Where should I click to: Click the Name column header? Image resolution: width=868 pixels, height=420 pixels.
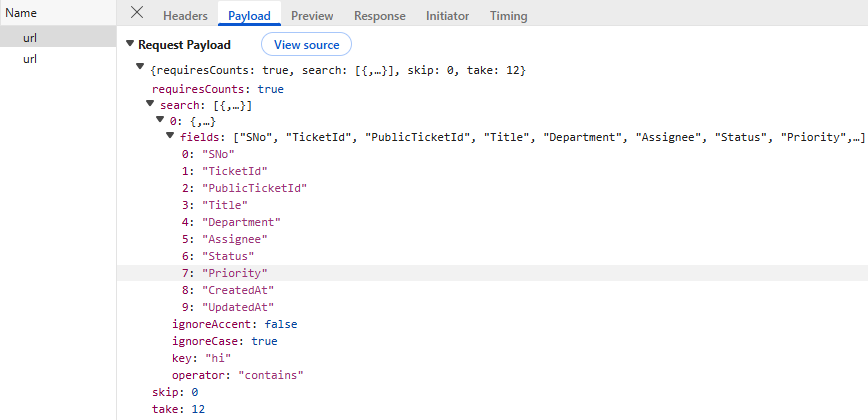(22, 13)
